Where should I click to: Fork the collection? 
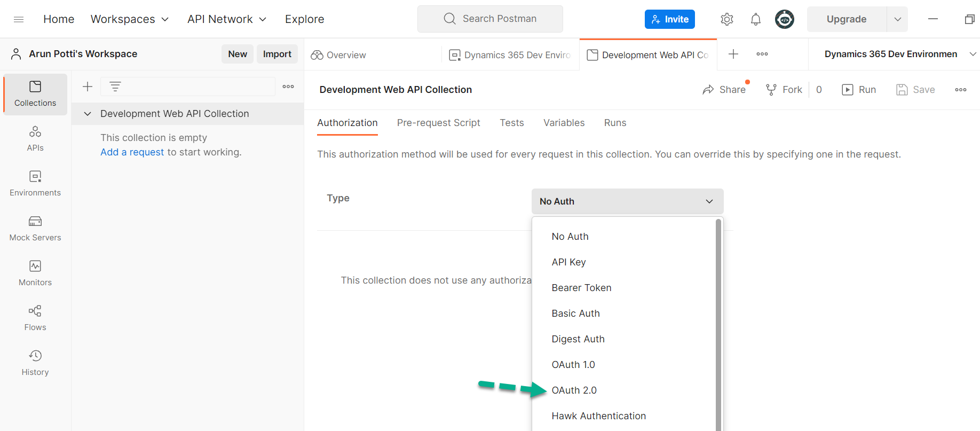tap(784, 90)
